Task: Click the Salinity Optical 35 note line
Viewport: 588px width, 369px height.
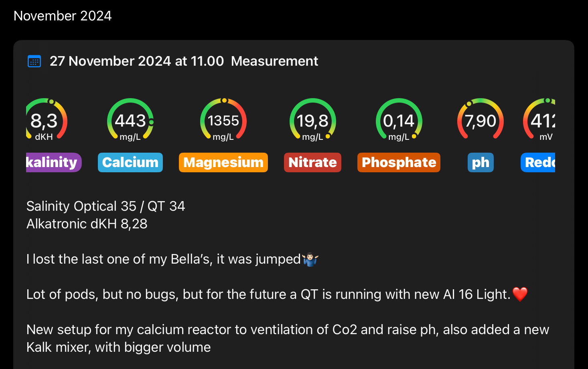Action: pyautogui.click(x=105, y=206)
